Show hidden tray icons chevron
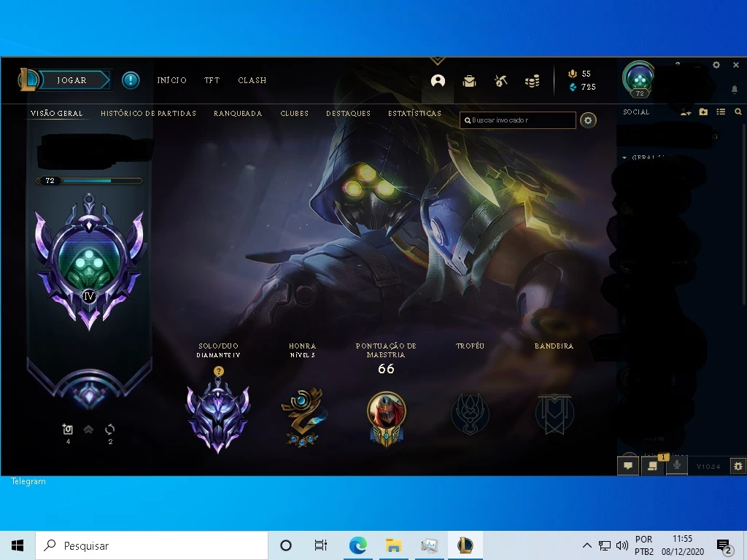Image resolution: width=747 pixels, height=560 pixels. coord(587,545)
